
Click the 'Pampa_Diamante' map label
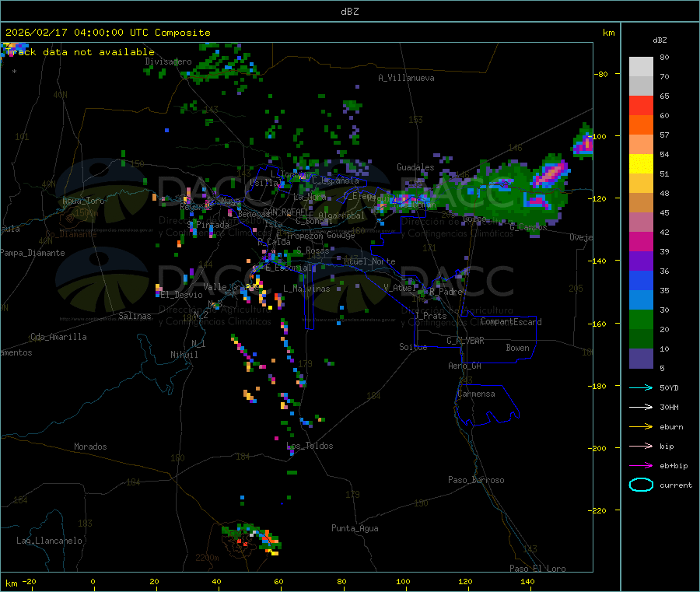(x=33, y=253)
